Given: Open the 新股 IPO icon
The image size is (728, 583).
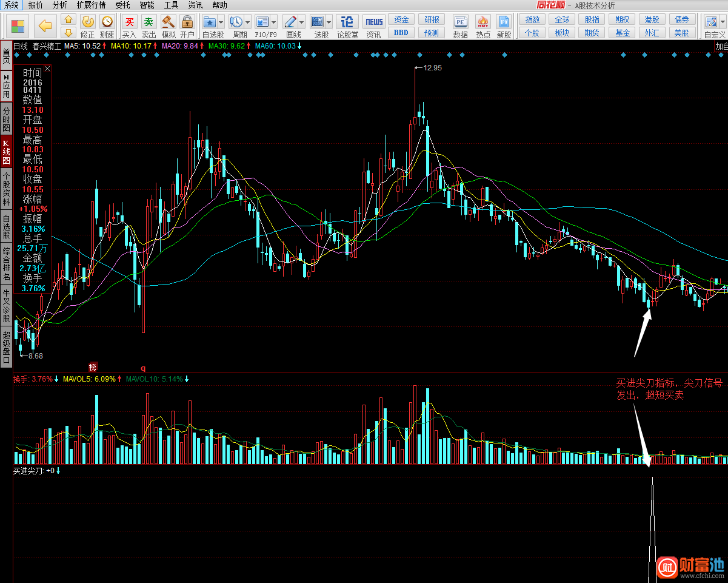Looking at the screenshot, I should click(504, 22).
